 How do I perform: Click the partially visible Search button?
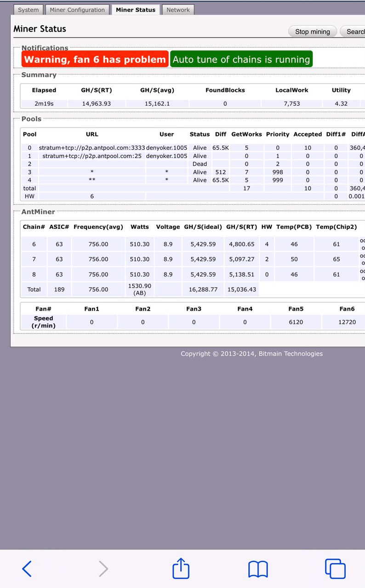pos(353,32)
